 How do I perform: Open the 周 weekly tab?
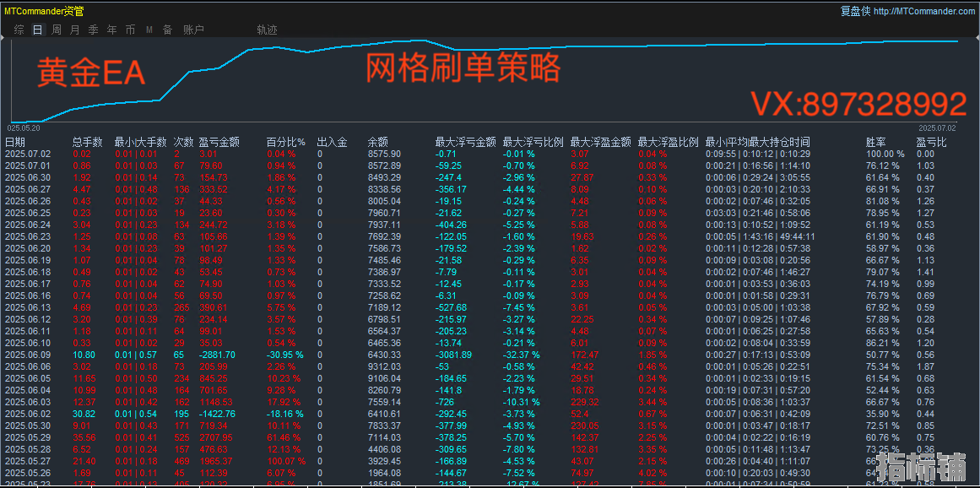point(57,30)
